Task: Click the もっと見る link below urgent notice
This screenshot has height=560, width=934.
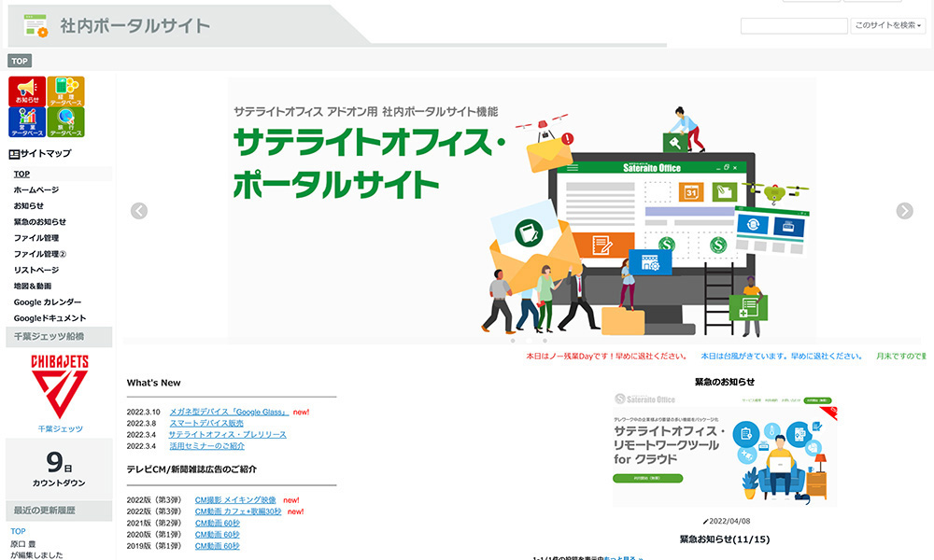Action: click(x=624, y=557)
